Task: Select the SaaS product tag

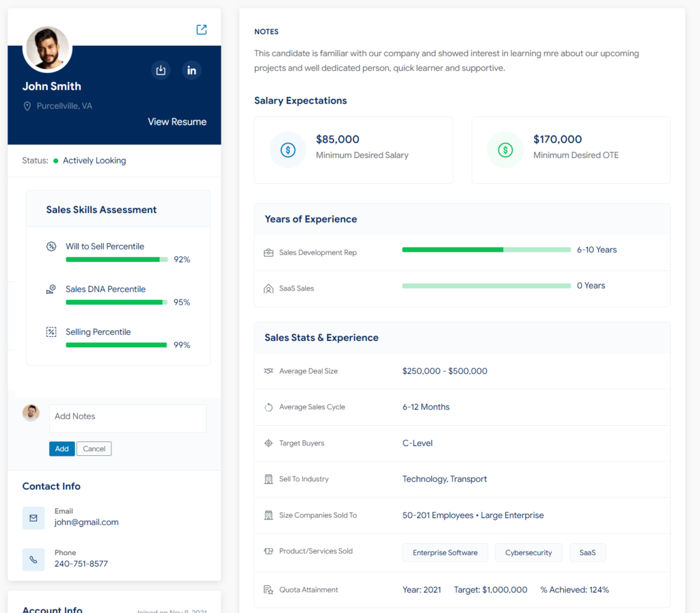Action: coord(587,553)
